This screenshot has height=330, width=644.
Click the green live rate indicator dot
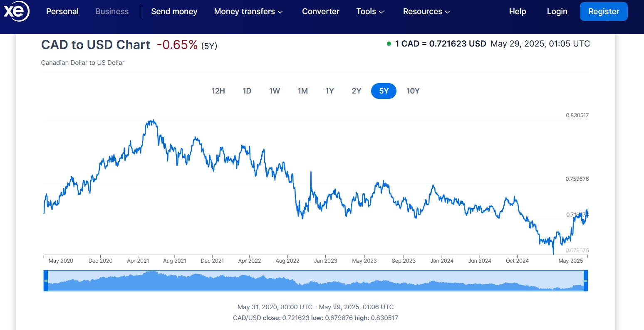click(x=389, y=44)
